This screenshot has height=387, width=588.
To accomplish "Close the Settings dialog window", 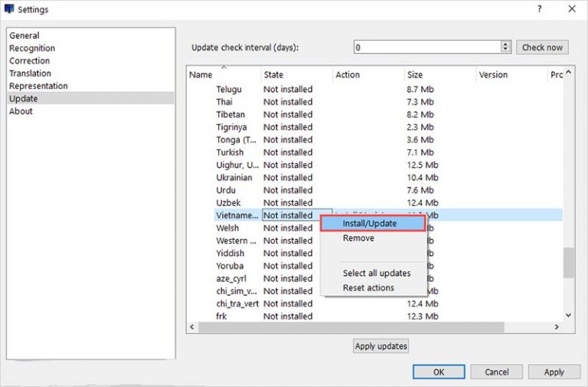I will point(572,8).
